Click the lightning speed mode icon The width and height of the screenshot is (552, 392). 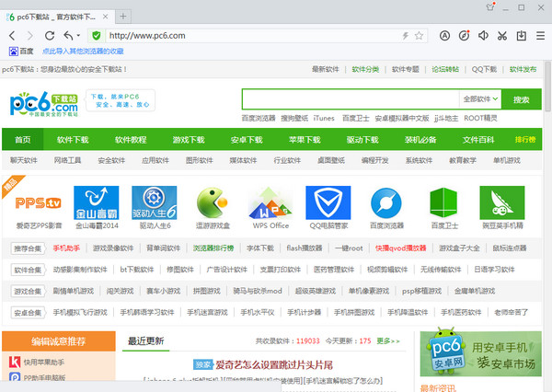point(406,36)
